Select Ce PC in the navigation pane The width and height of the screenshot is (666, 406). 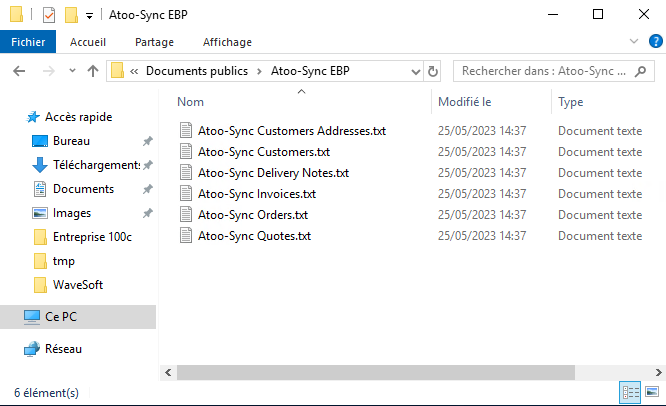point(78,317)
